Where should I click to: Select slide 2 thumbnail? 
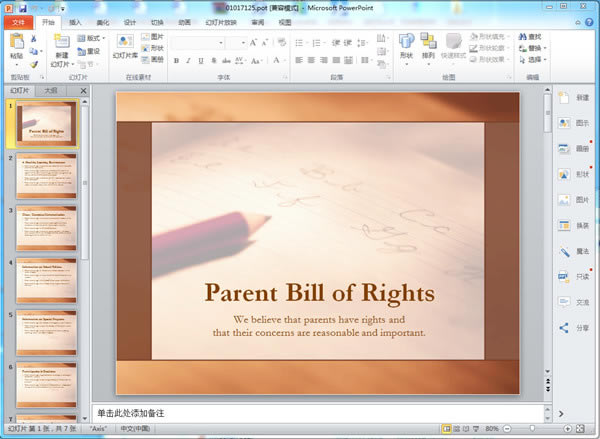46,176
